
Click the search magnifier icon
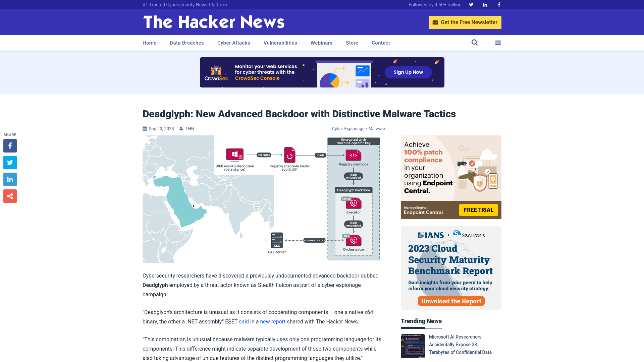(x=475, y=43)
